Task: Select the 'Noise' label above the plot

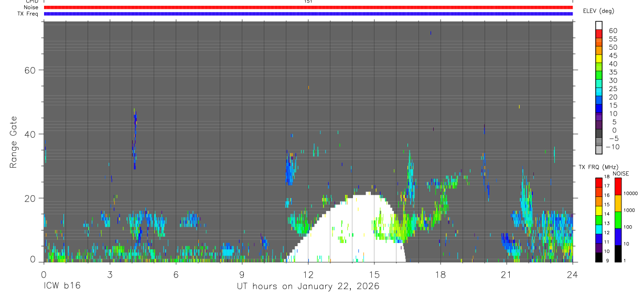Action: click(31, 7)
